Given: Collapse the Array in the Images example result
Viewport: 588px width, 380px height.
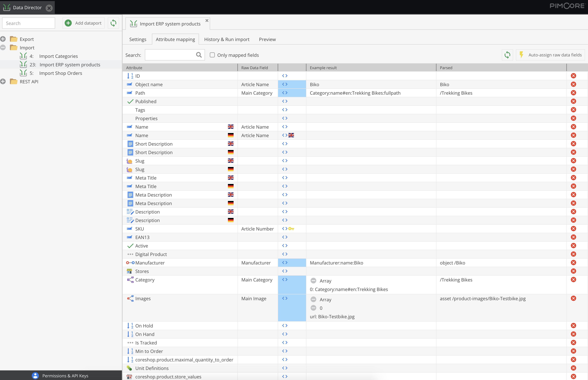Looking at the screenshot, I should 313,300.
